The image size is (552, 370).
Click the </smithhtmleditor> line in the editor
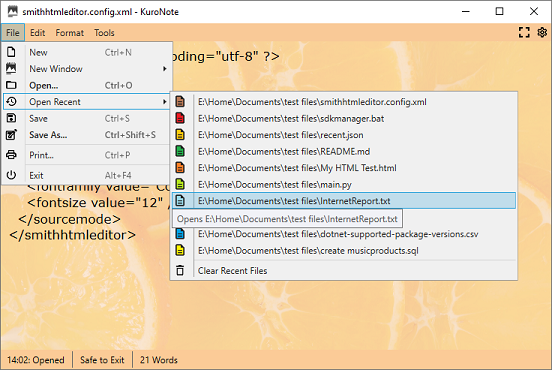pyautogui.click(x=72, y=235)
